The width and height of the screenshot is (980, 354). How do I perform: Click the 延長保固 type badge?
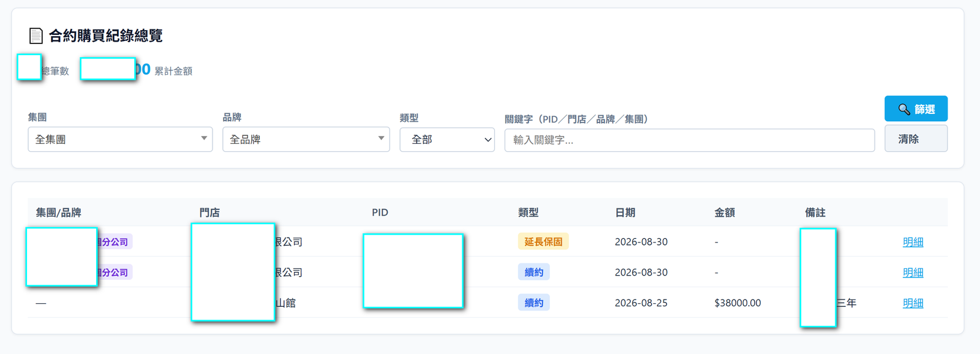pyautogui.click(x=543, y=242)
